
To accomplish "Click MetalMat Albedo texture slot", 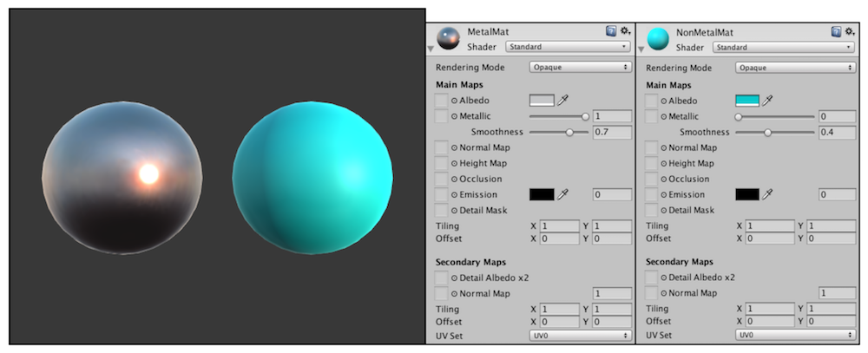I will [x=441, y=101].
